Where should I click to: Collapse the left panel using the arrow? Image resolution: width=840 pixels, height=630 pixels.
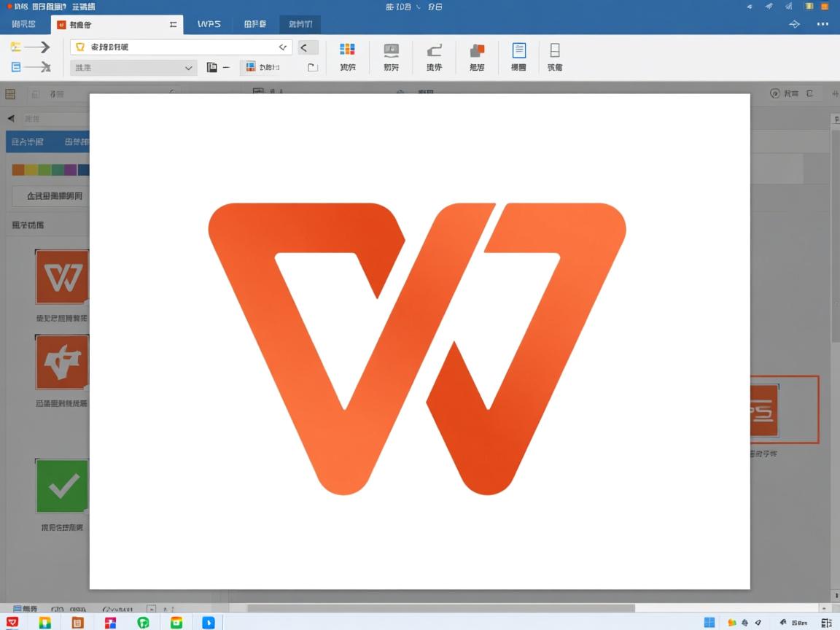tap(11, 119)
